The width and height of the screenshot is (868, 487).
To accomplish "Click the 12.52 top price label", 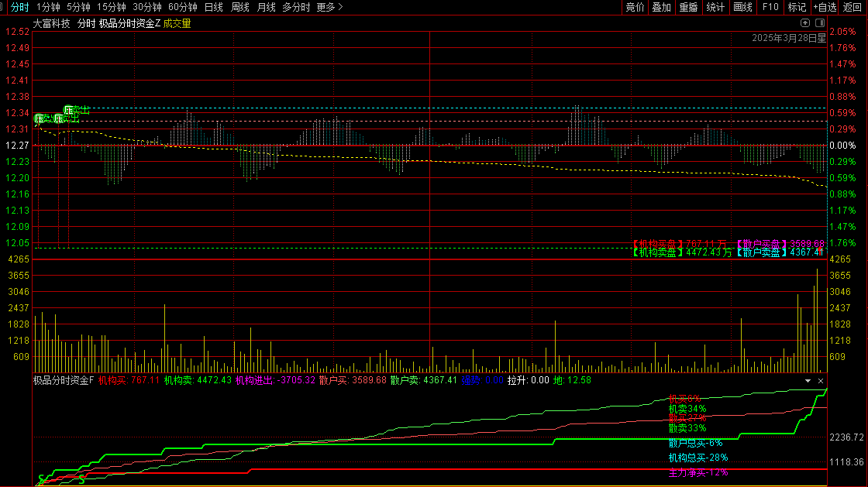I will (17, 32).
